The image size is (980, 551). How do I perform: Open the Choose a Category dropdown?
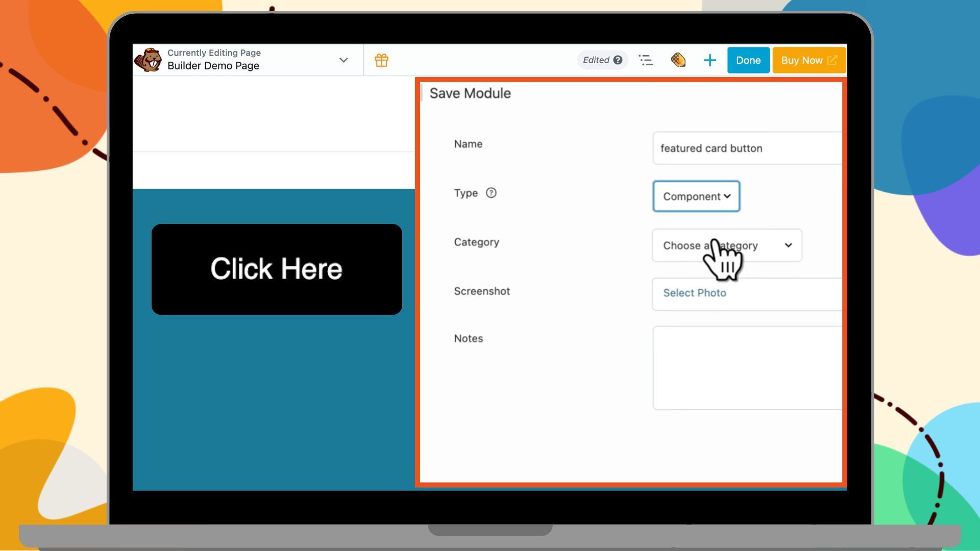click(x=727, y=245)
